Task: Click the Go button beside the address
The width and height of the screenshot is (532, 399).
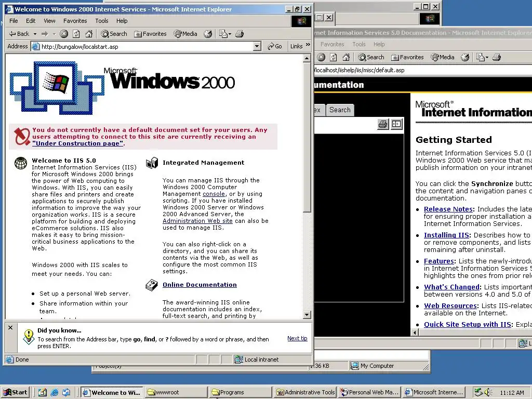Action: coord(274,46)
